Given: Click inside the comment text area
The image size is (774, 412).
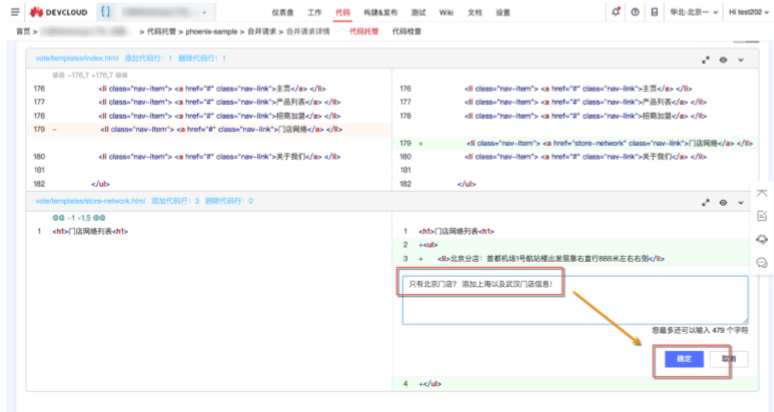Looking at the screenshot, I should pyautogui.click(x=575, y=300).
